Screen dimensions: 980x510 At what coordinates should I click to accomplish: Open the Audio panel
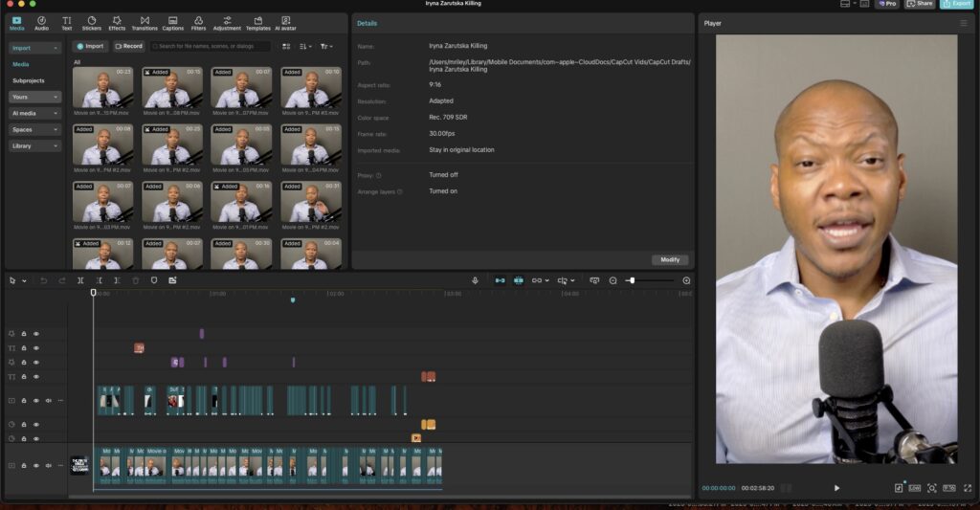click(41, 23)
